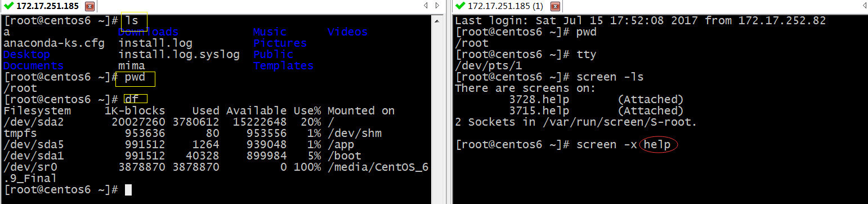Click the /dev/shm mount point
This screenshot has width=868, height=204.
(x=354, y=134)
